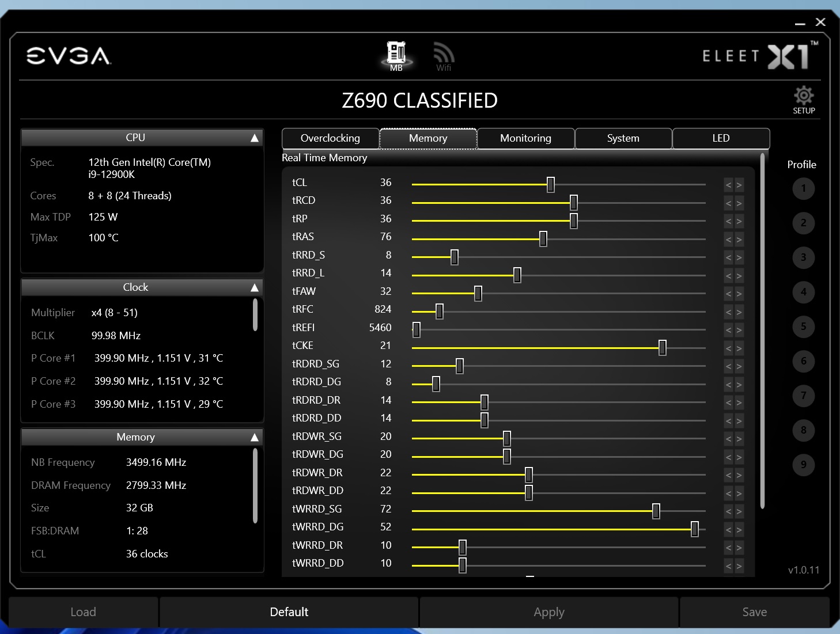
Task: Decrease tCKE with its left arrow
Action: click(x=729, y=348)
